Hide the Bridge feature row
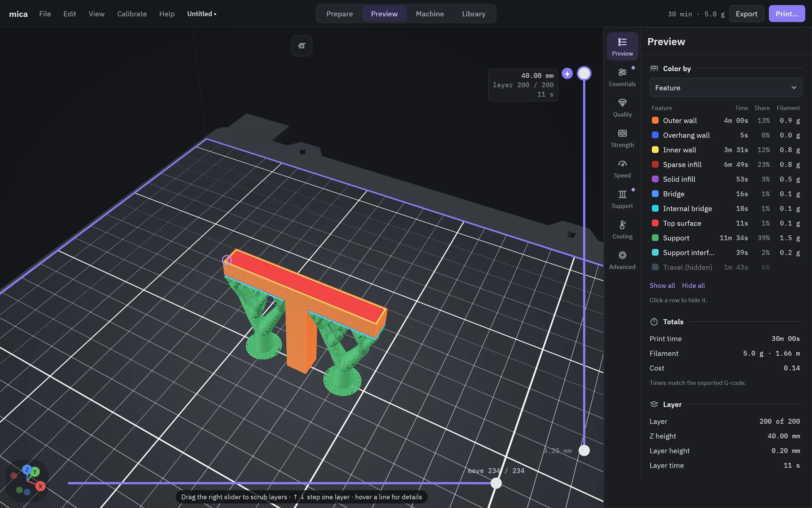 726,194
